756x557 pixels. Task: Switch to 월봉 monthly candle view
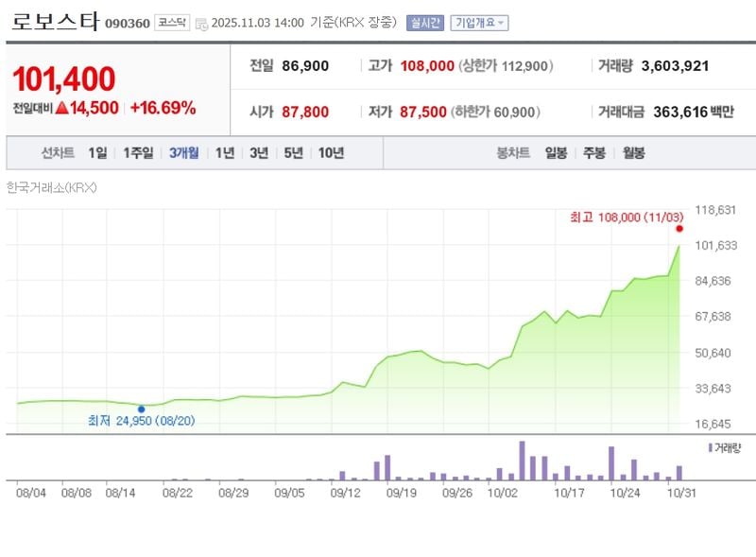pyautogui.click(x=633, y=151)
